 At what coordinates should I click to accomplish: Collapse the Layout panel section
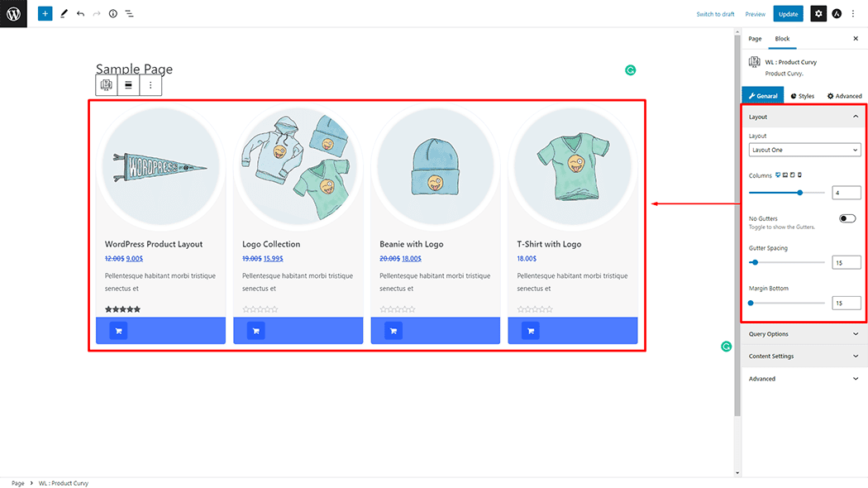coord(855,117)
